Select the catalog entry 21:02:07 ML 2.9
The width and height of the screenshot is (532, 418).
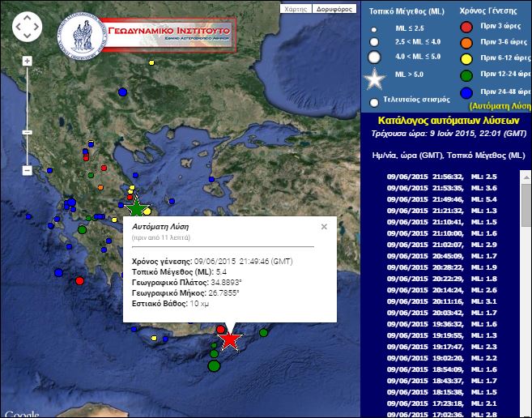pyautogui.click(x=442, y=245)
